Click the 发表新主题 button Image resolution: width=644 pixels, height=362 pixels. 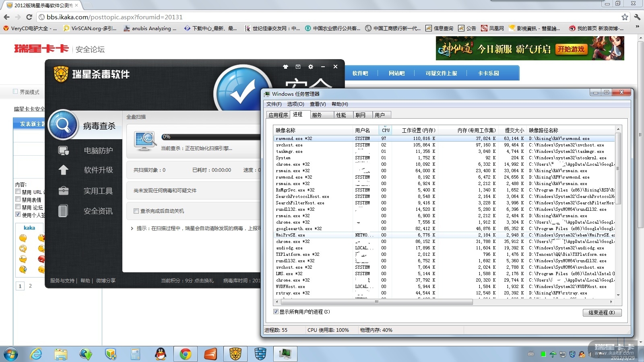[x=30, y=124]
